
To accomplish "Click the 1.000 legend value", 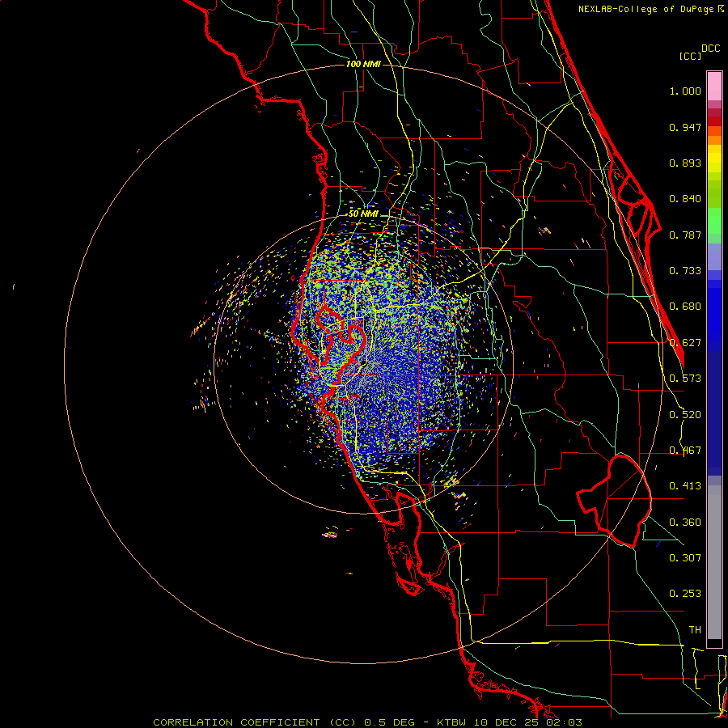I will point(685,91).
